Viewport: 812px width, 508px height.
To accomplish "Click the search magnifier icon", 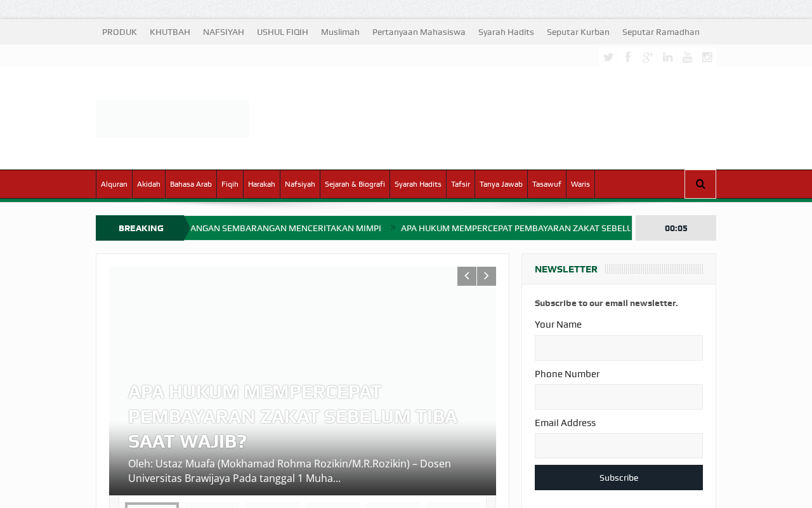I will point(700,184).
